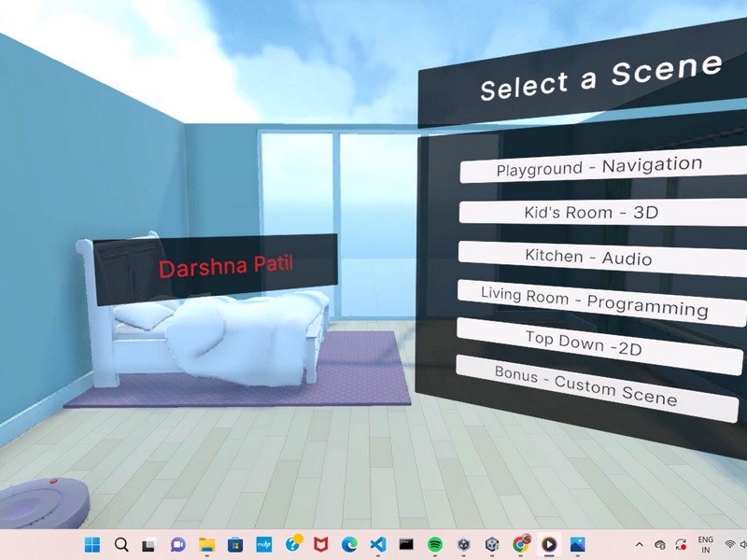Open the Kid's Room - 3D scene
Image resolution: width=747 pixels, height=560 pixels.
590,212
